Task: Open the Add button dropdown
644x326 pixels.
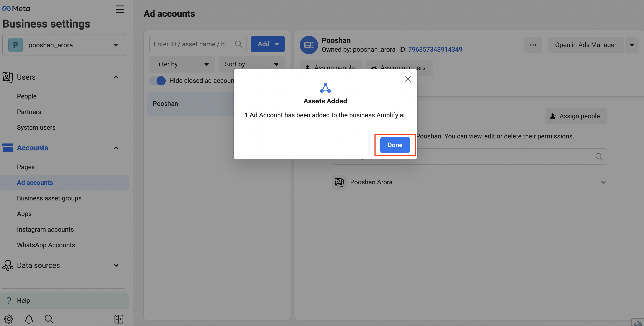Action: click(268, 44)
